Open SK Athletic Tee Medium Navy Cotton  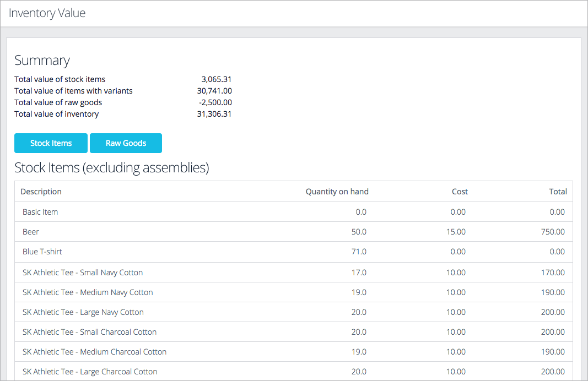88,292
